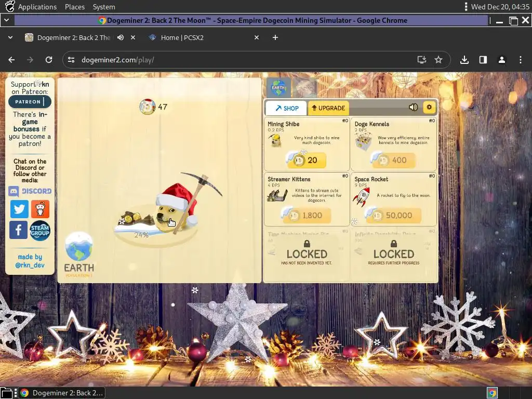The height and width of the screenshot is (399, 532).
Task: Switch to the UPGRADE tab
Action: [328, 108]
